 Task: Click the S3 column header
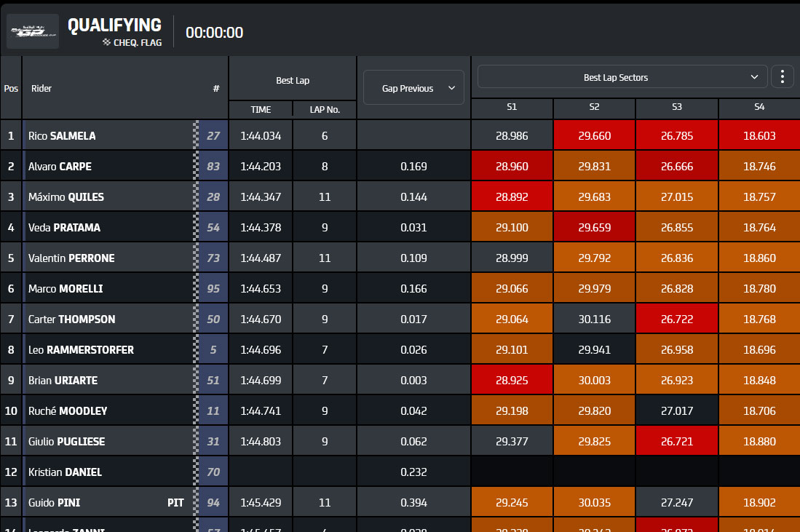point(676,107)
